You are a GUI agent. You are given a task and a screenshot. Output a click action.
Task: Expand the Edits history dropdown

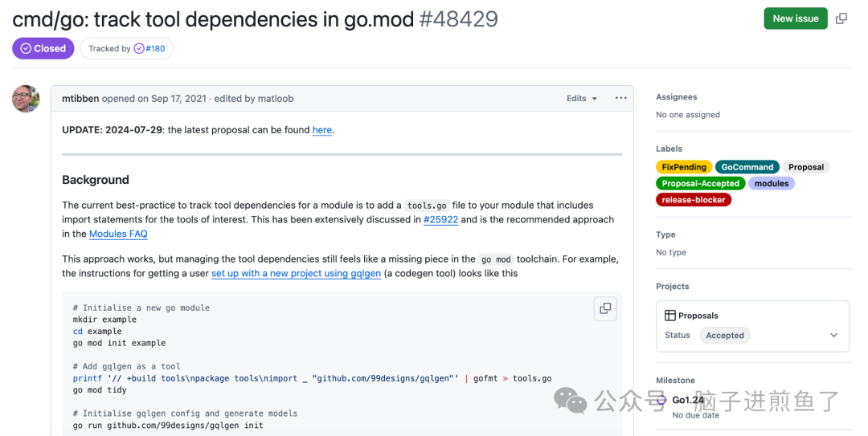pos(582,99)
